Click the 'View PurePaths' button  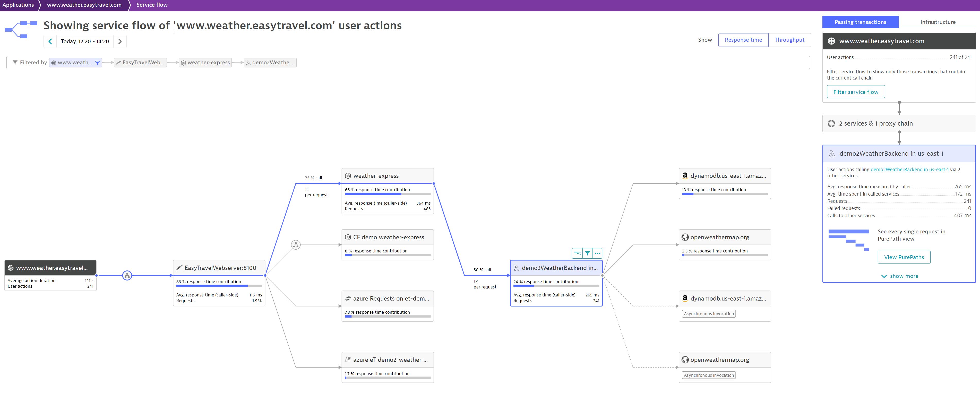(904, 257)
